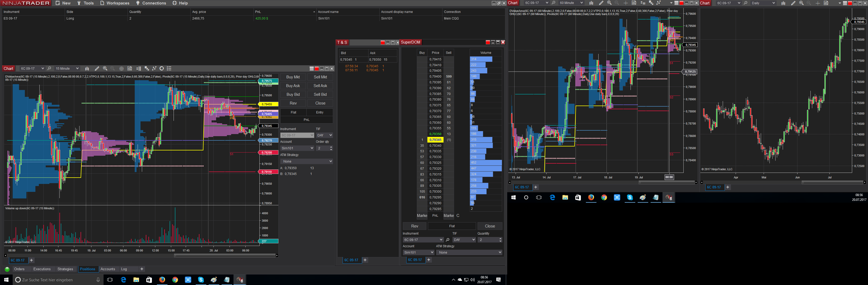Open bar type selector in Daily chart
868x285 pixels.
[x=783, y=3]
